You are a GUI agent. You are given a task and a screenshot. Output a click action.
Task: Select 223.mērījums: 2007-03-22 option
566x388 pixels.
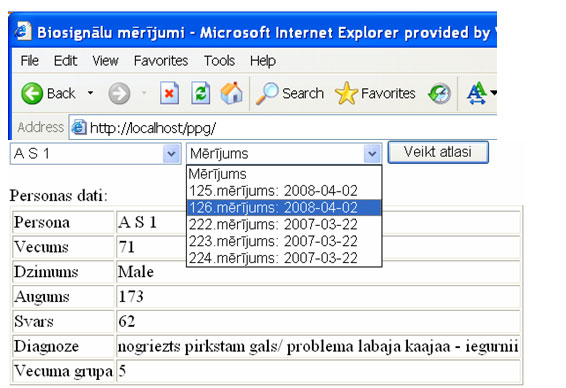point(284,241)
